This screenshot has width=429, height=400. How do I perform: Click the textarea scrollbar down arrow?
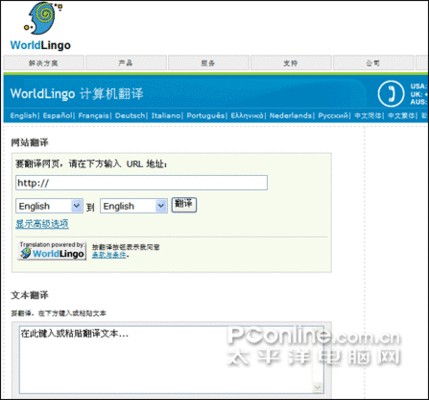click(x=318, y=387)
